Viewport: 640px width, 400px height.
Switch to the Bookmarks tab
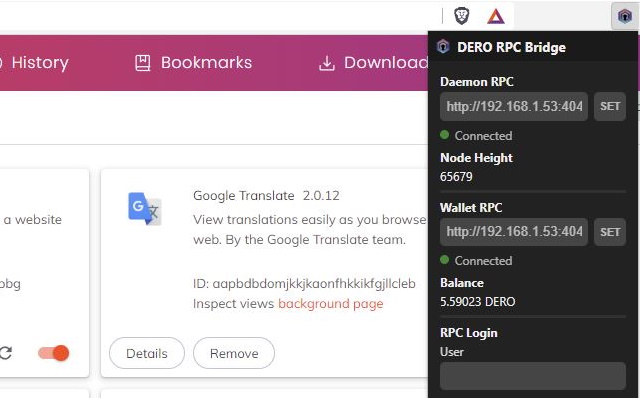(205, 63)
